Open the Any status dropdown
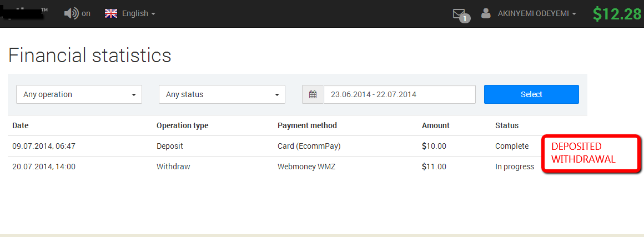644x237 pixels. point(222,94)
